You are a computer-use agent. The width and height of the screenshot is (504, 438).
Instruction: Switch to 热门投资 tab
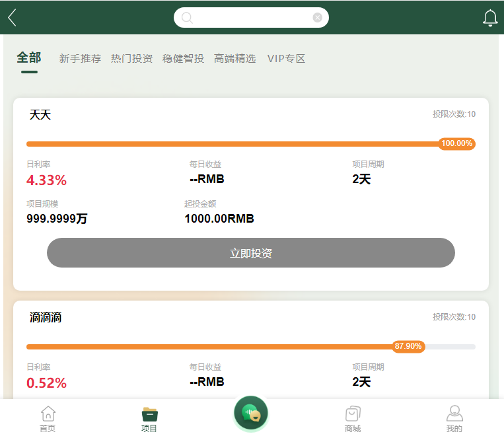(x=131, y=59)
